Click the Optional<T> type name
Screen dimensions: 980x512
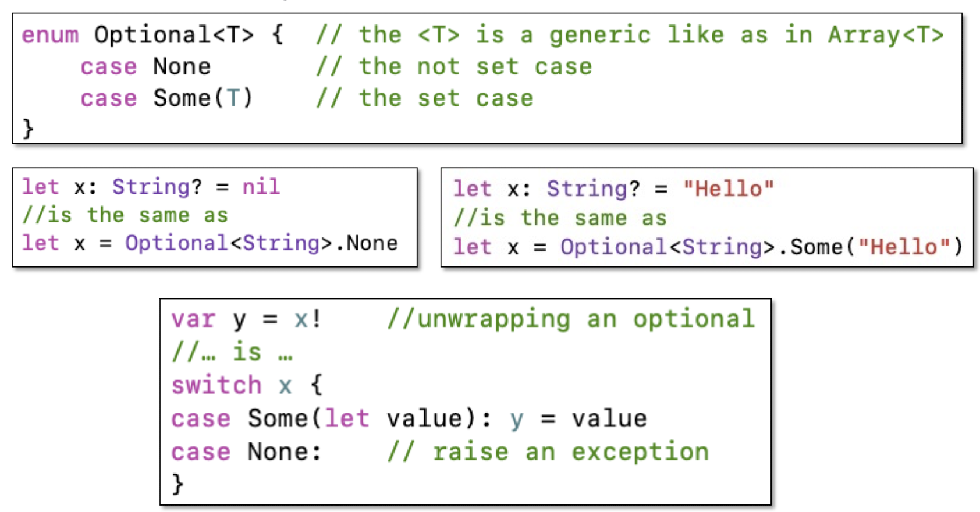click(174, 35)
